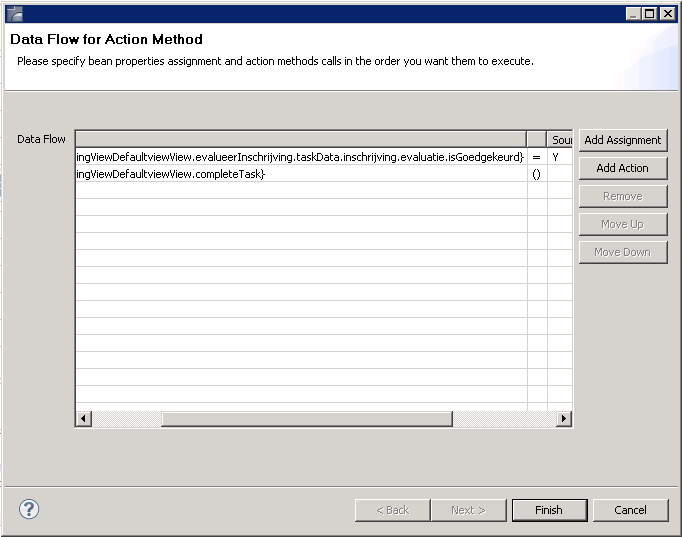The height and width of the screenshot is (537, 682).
Task: Maximize the dialog window
Action: pos(650,14)
